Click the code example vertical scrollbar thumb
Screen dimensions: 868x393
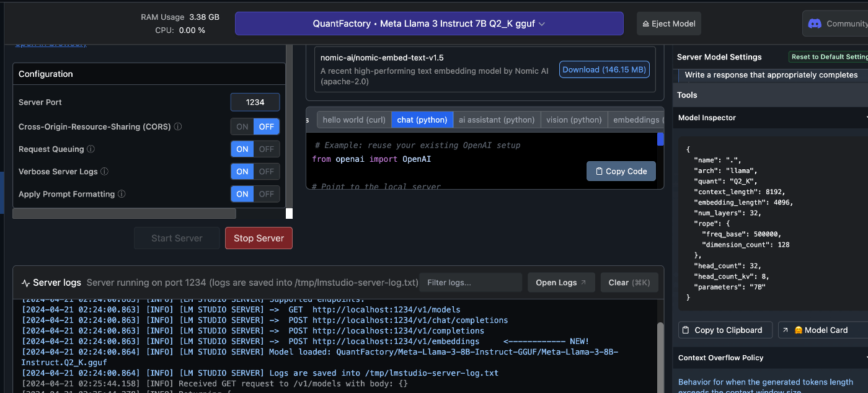click(x=660, y=139)
